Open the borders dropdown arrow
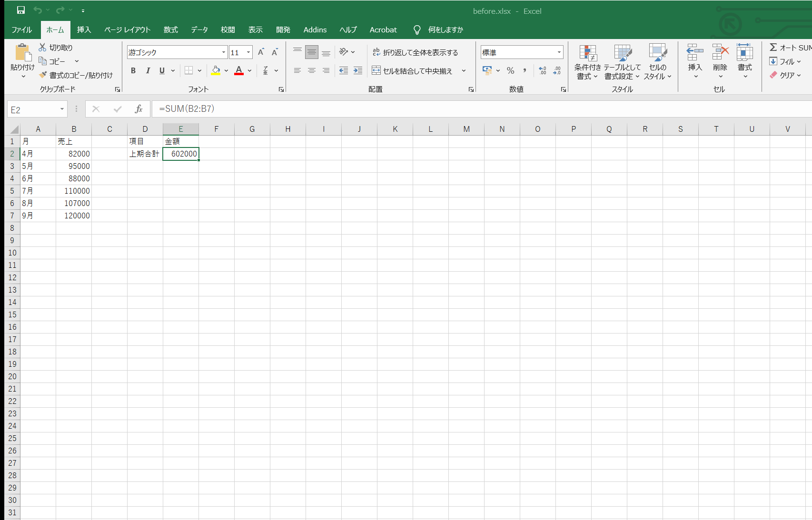 (199, 70)
